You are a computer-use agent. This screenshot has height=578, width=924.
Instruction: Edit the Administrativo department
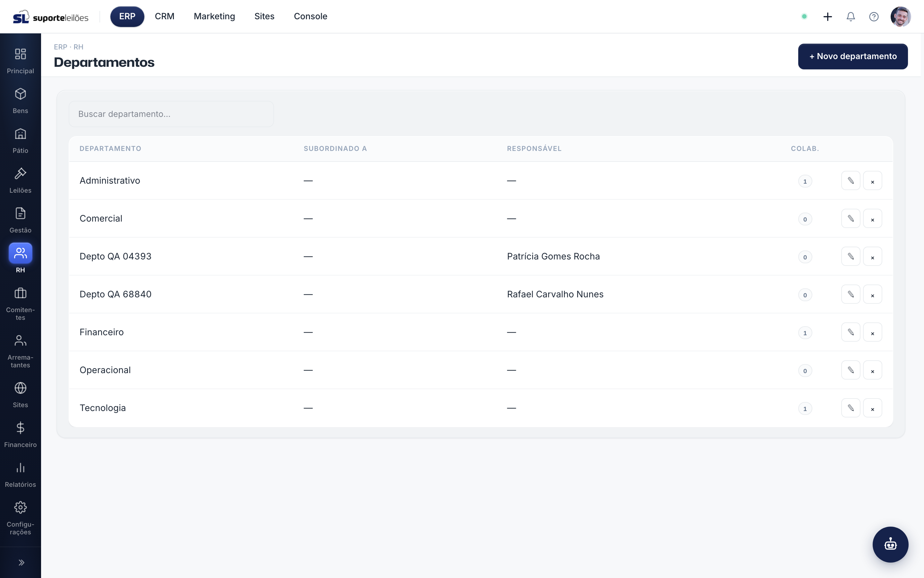coord(850,180)
